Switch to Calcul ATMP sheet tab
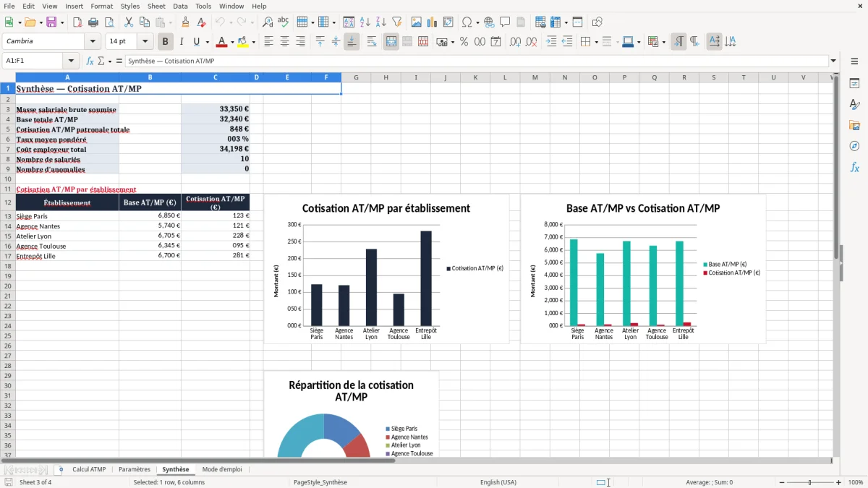868x488 pixels. pos(89,469)
